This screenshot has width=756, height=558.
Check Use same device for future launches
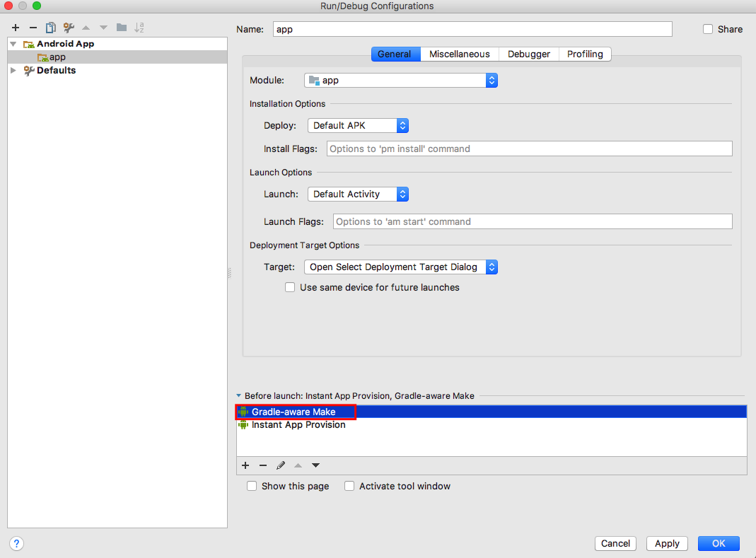point(290,287)
